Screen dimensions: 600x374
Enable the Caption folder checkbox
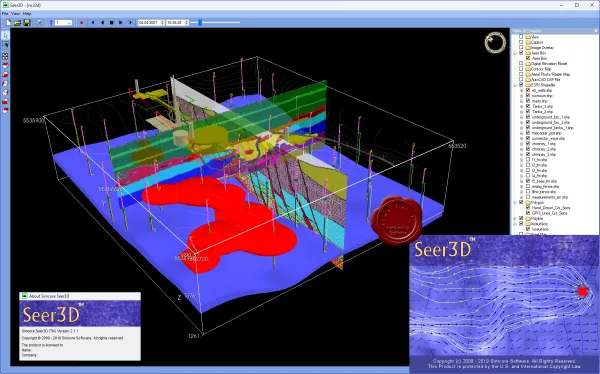click(x=521, y=42)
